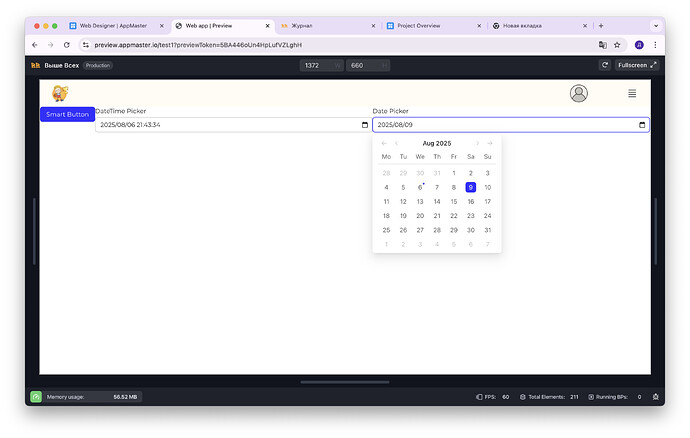Click the app logo mascot icon
The height and width of the screenshot is (438, 690).
coord(60,93)
